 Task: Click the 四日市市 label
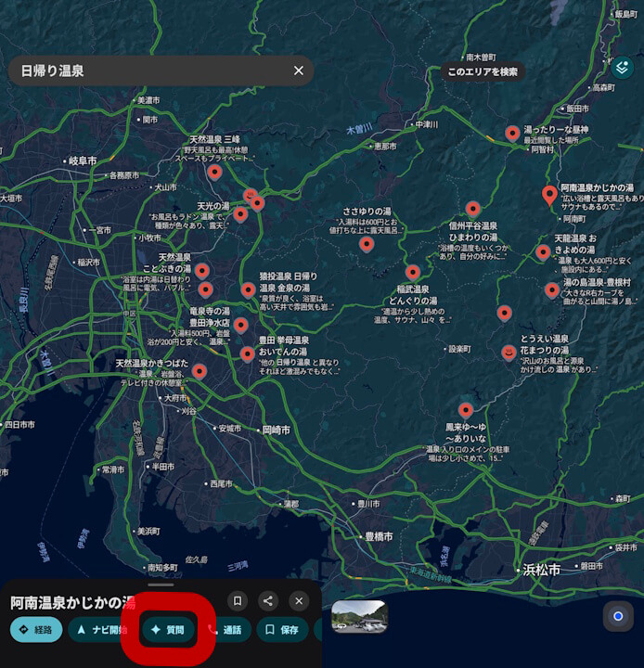click(x=19, y=425)
